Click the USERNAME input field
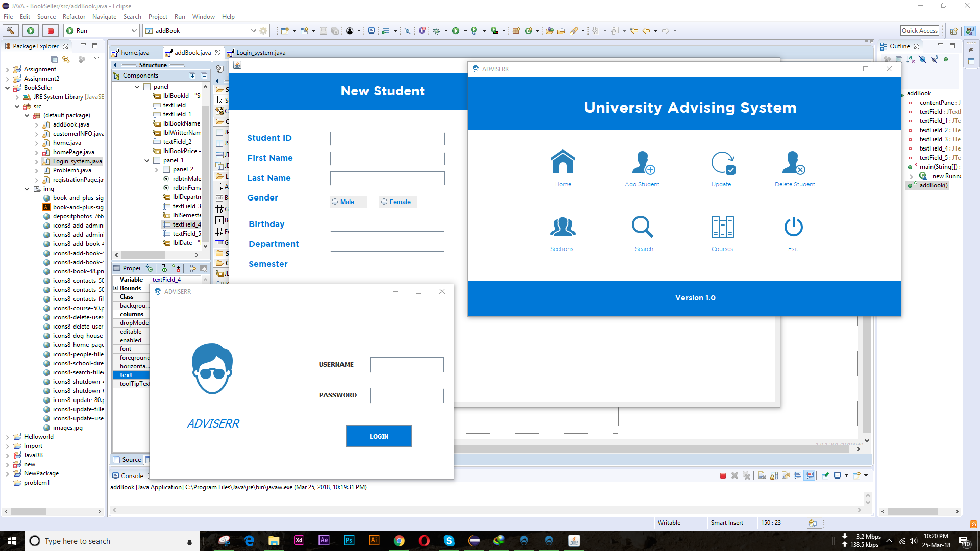 click(x=406, y=365)
